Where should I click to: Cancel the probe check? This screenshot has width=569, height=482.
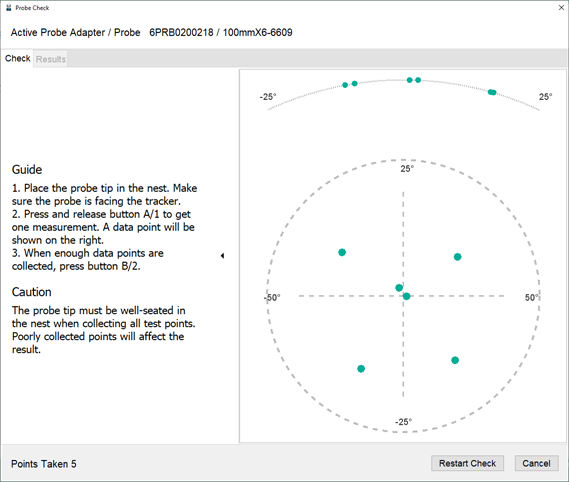(536, 463)
